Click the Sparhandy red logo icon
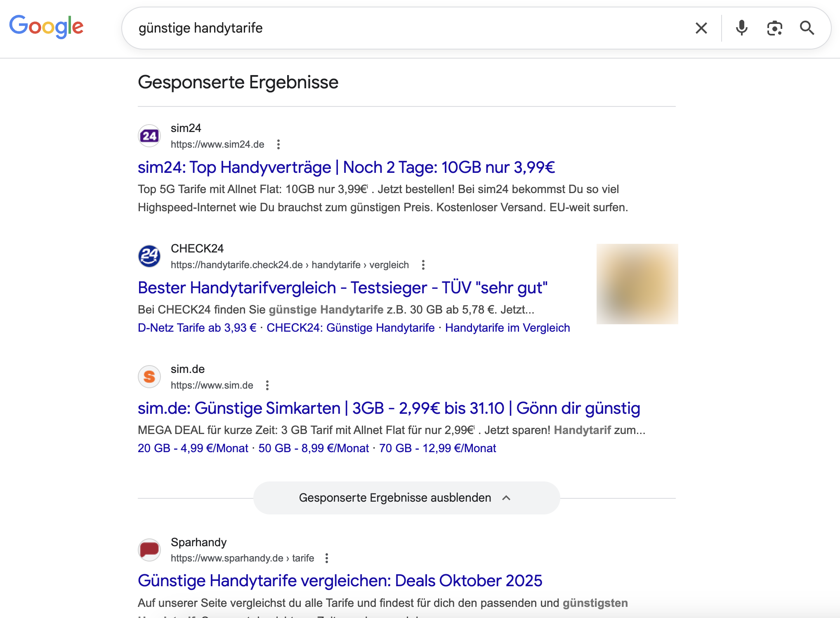Screen dimensions: 840x618 (x=149, y=550)
